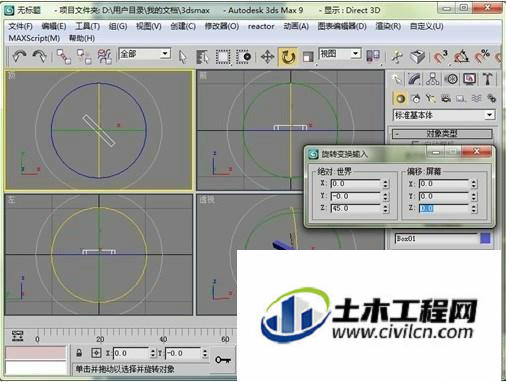Screen dimensions: 506x382
Task: Open the 组(G) menu
Action: tap(118, 26)
